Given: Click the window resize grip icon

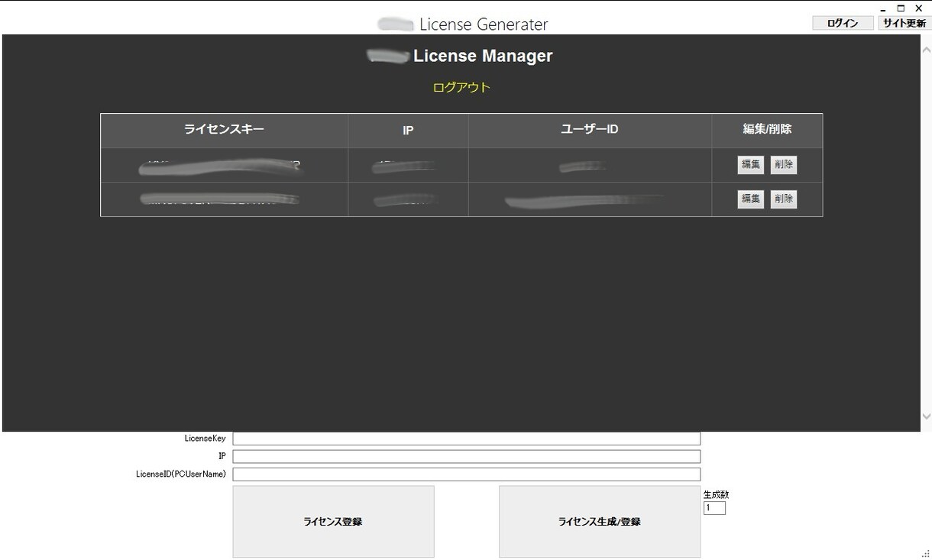Looking at the screenshot, I should pos(925,554).
